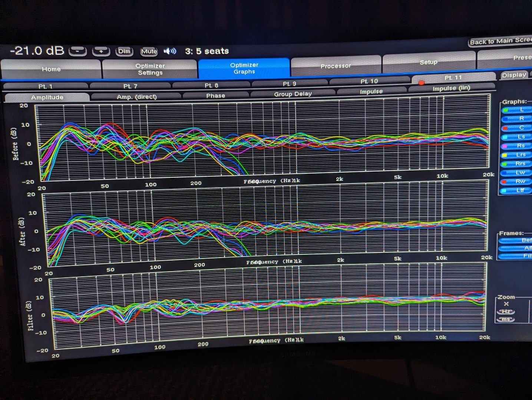532x400 pixels.
Task: Toggle the Mute button
Action: click(149, 51)
